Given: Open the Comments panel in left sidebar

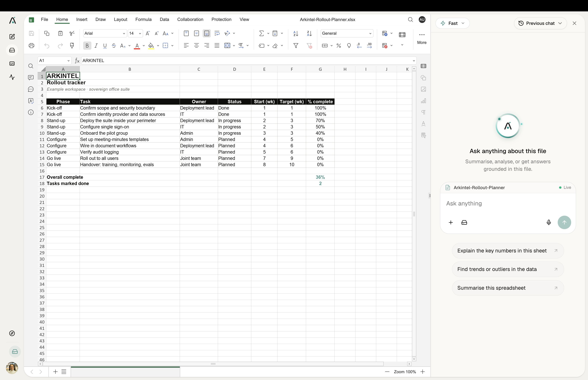Looking at the screenshot, I should click(x=31, y=78).
